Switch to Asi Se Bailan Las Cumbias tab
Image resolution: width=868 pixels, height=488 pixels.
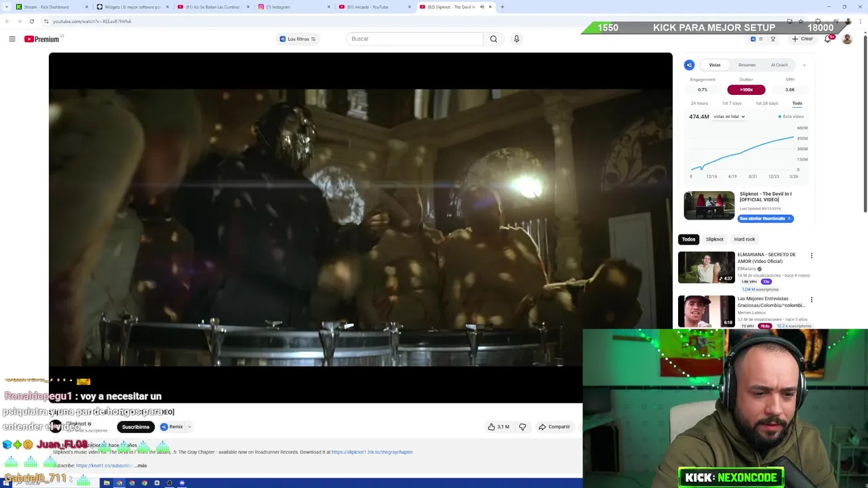point(213,7)
